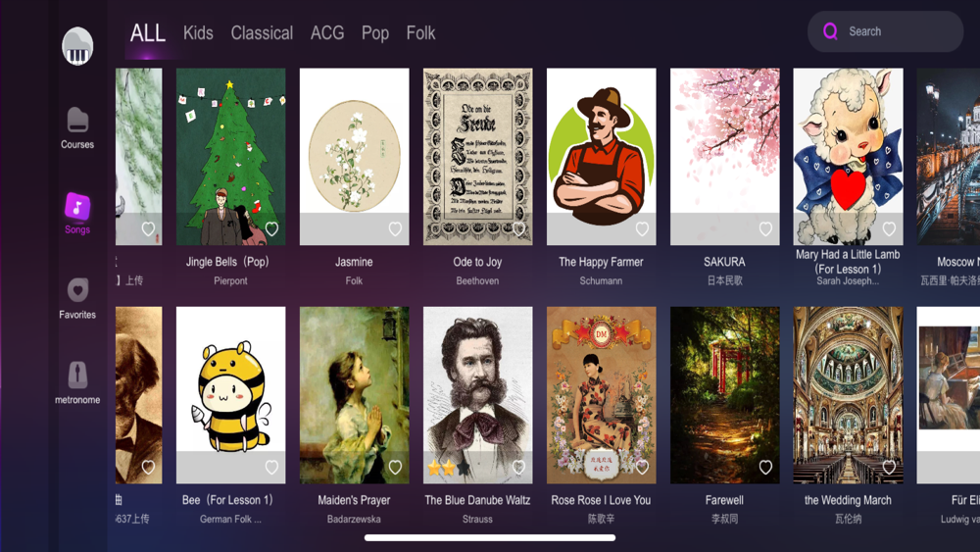Select the ACG category tab
980x552 pixels.
[x=327, y=32]
